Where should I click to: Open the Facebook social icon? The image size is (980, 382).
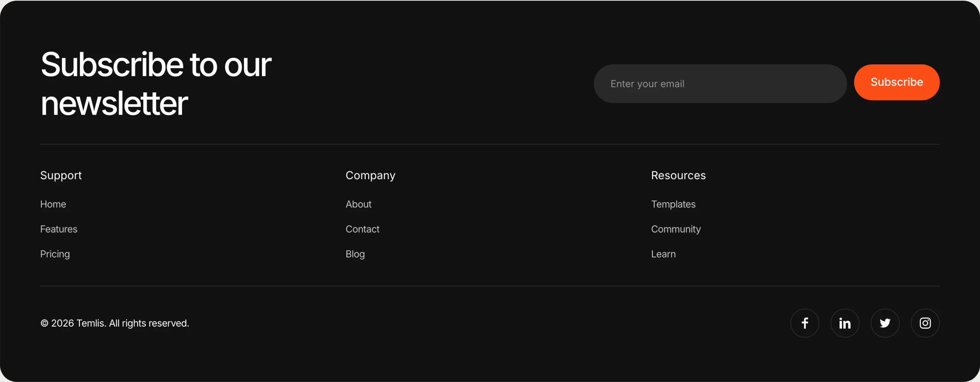point(805,323)
